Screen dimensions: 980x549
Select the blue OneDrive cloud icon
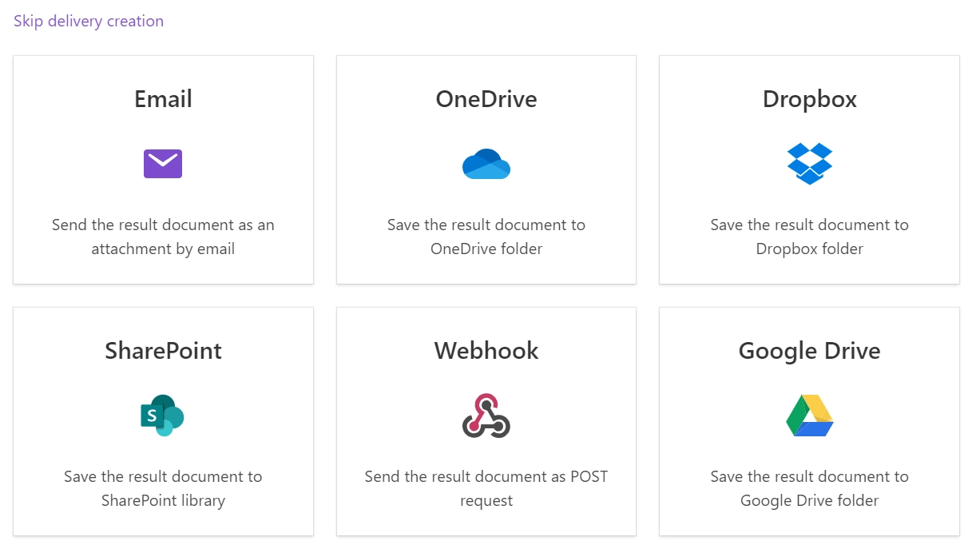click(x=486, y=164)
